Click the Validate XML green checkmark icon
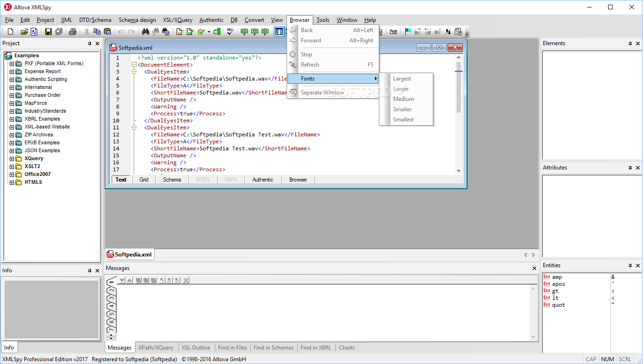Screen dimensions: 643x364 [x=190, y=32]
